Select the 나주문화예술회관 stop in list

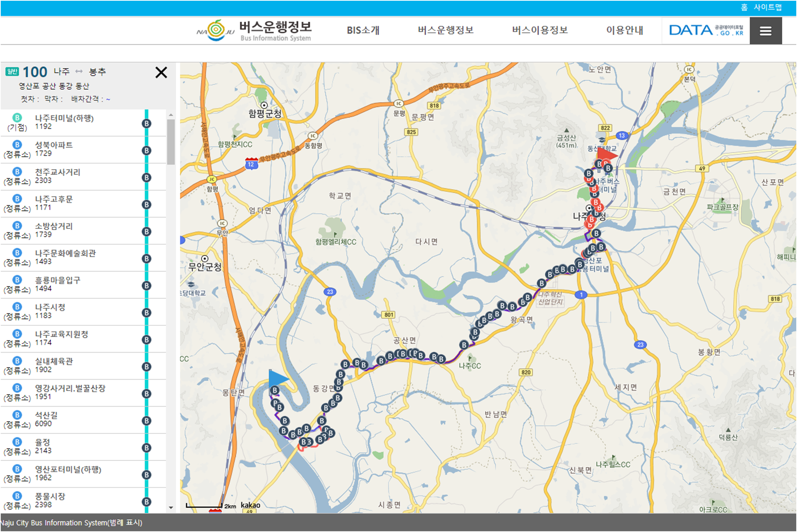point(65,253)
